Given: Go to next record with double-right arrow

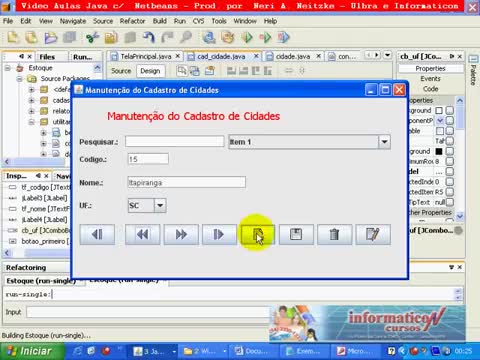Looking at the screenshot, I should pyautogui.click(x=181, y=235).
